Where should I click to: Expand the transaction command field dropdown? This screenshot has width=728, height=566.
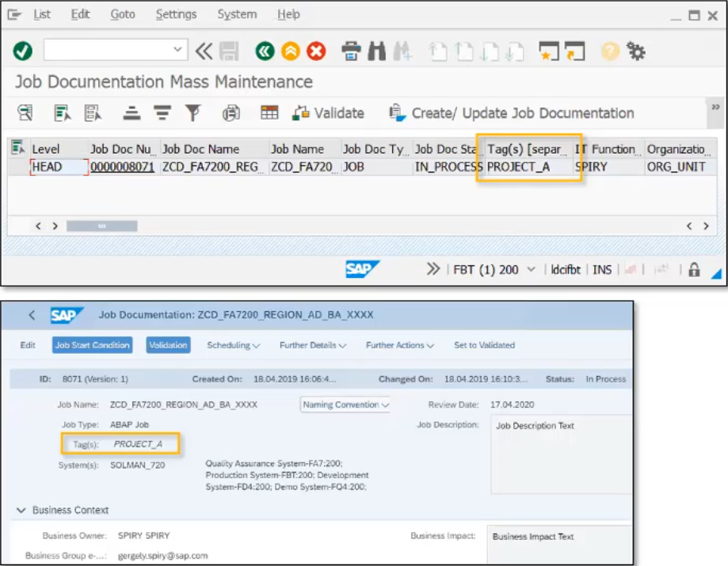tap(177, 51)
